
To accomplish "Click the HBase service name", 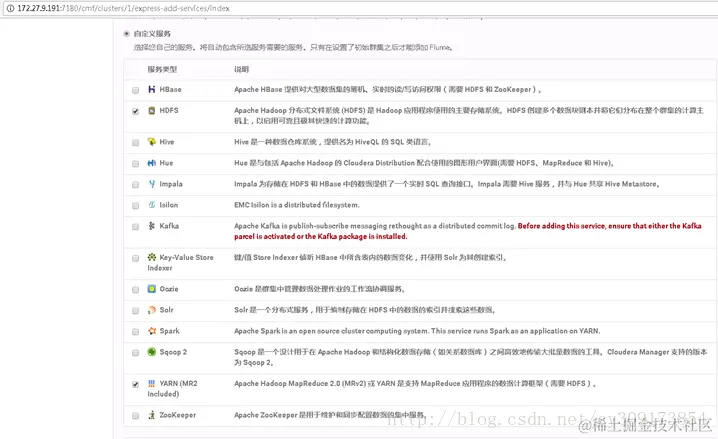I will click(x=170, y=89).
